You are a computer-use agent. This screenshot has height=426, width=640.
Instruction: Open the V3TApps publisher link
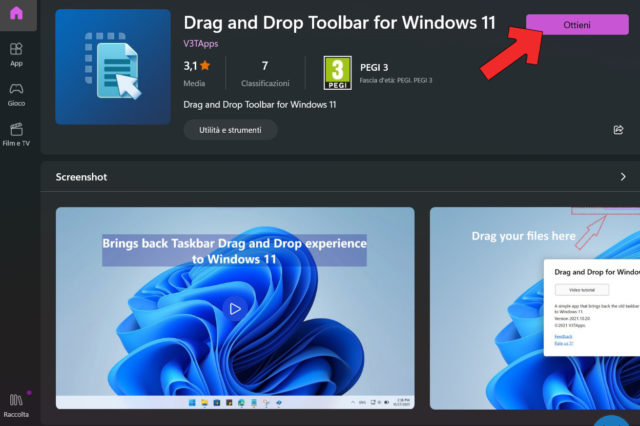[x=201, y=44]
